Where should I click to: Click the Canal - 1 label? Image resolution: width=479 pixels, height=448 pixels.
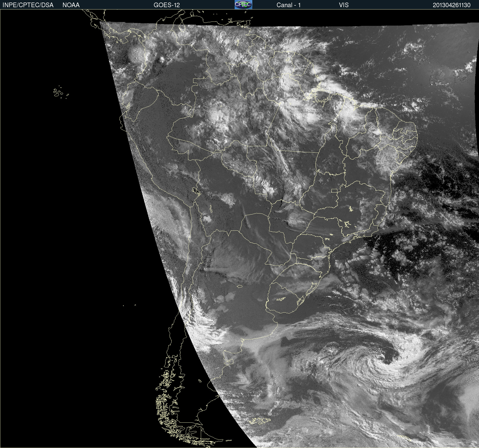pos(288,5)
